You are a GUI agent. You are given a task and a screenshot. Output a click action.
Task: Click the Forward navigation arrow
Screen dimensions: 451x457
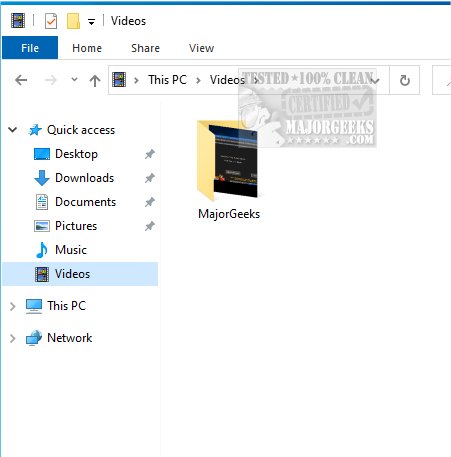coord(51,80)
